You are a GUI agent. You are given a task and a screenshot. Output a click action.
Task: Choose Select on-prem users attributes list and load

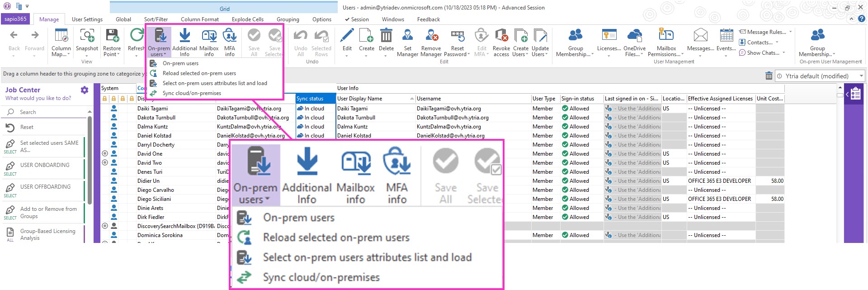point(216,83)
